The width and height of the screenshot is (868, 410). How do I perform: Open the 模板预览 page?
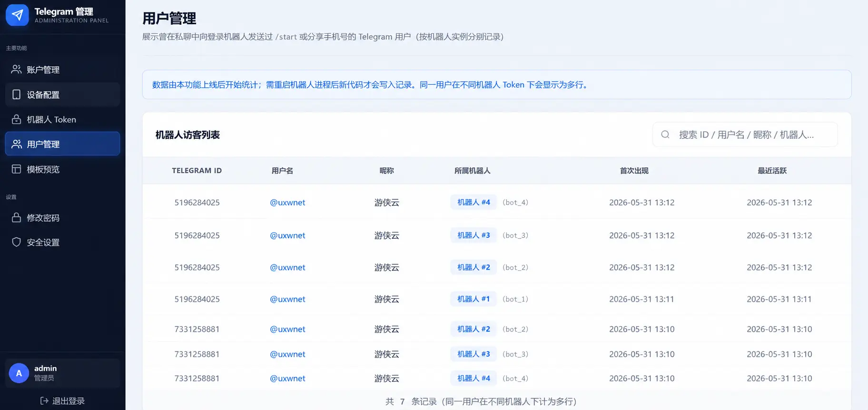(x=62, y=169)
